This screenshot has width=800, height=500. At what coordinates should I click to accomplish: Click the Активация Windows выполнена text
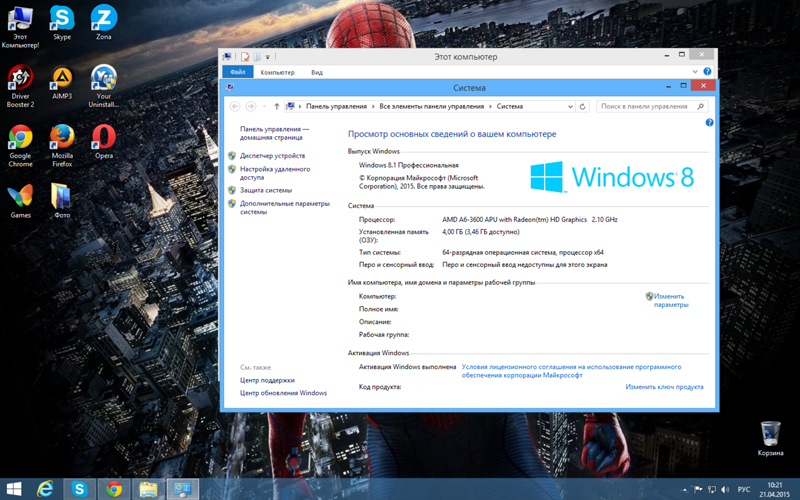tap(407, 366)
